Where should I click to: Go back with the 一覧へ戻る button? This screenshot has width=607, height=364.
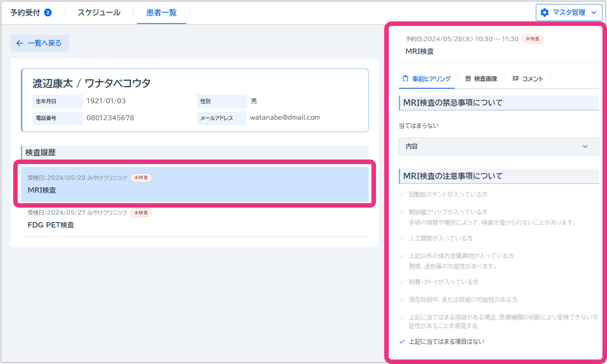[40, 43]
